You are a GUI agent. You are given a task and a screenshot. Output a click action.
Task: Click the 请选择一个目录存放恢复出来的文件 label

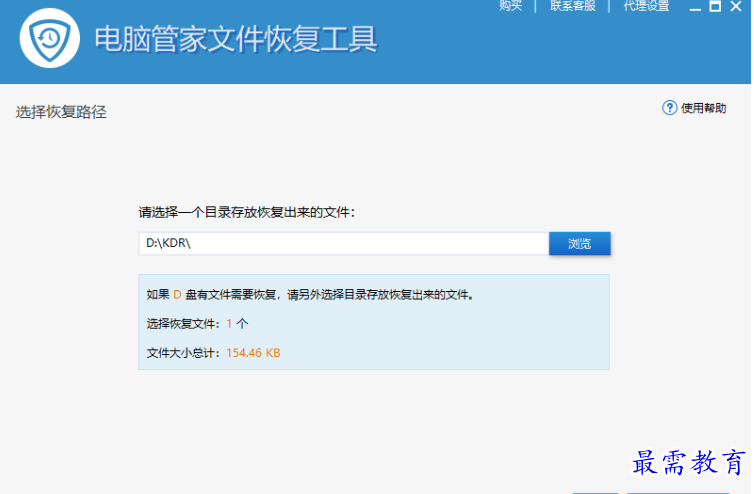point(247,212)
